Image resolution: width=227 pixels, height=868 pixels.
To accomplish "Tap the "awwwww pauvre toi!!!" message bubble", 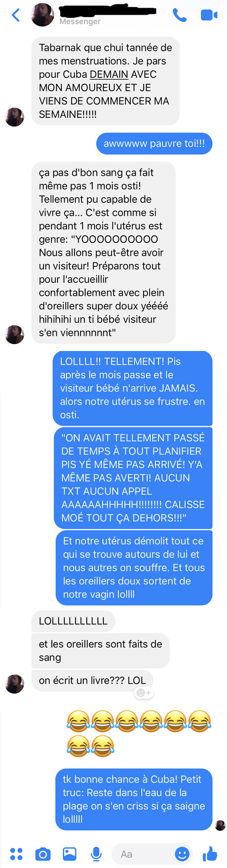I will point(154,144).
